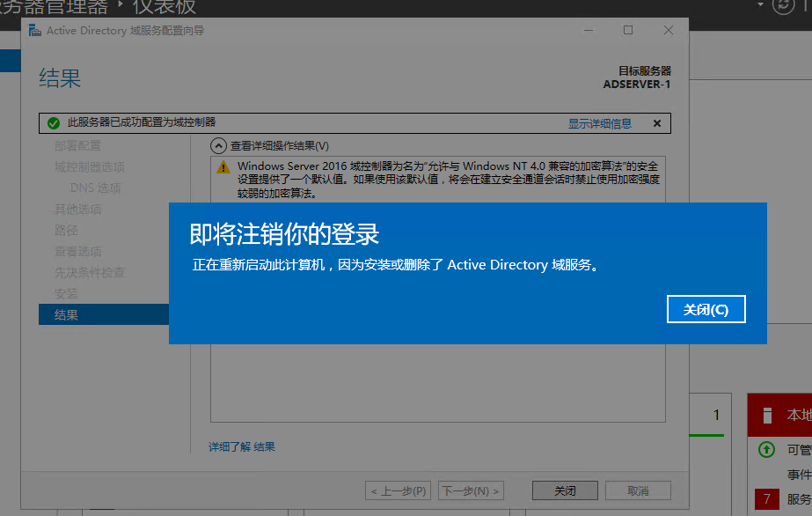Screen dimensions: 812x516
Task: Click the wizard's 关闭 button at bottom
Action: (565, 490)
